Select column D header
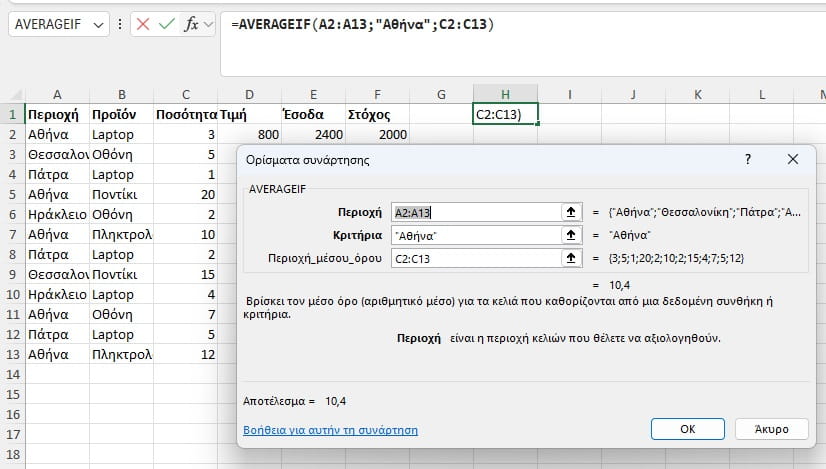This screenshot has width=826, height=469. (x=250, y=94)
